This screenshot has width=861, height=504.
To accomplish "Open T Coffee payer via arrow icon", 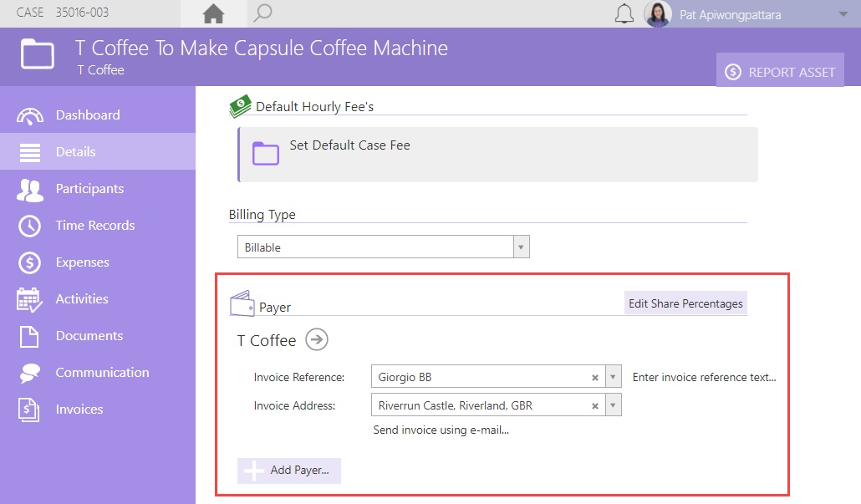I will point(317,339).
